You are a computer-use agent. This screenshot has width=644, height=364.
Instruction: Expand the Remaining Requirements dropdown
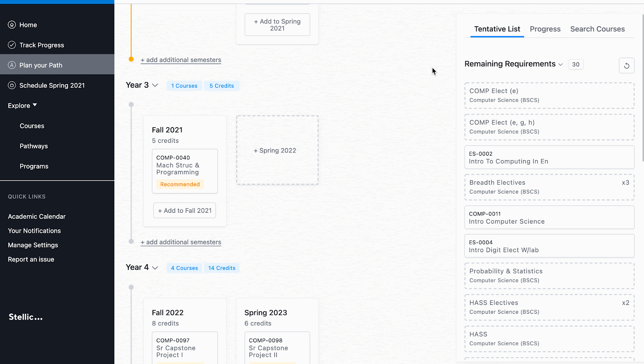pos(560,64)
